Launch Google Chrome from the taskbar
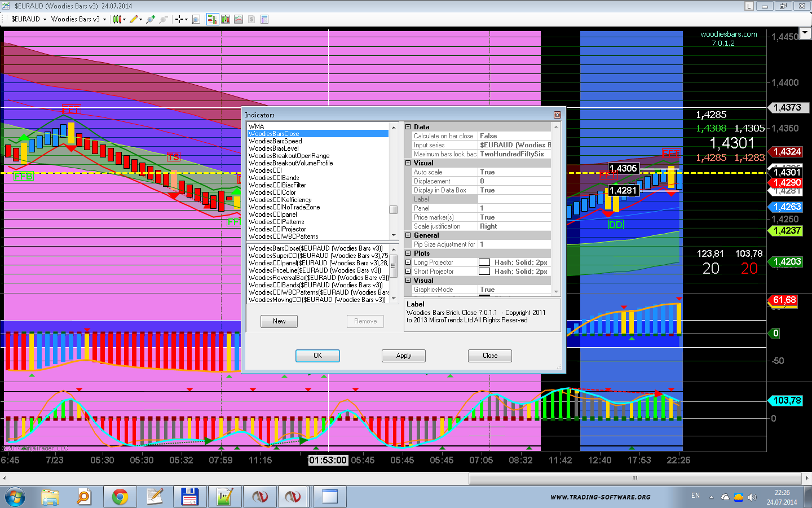This screenshot has width=812, height=508. 120,497
